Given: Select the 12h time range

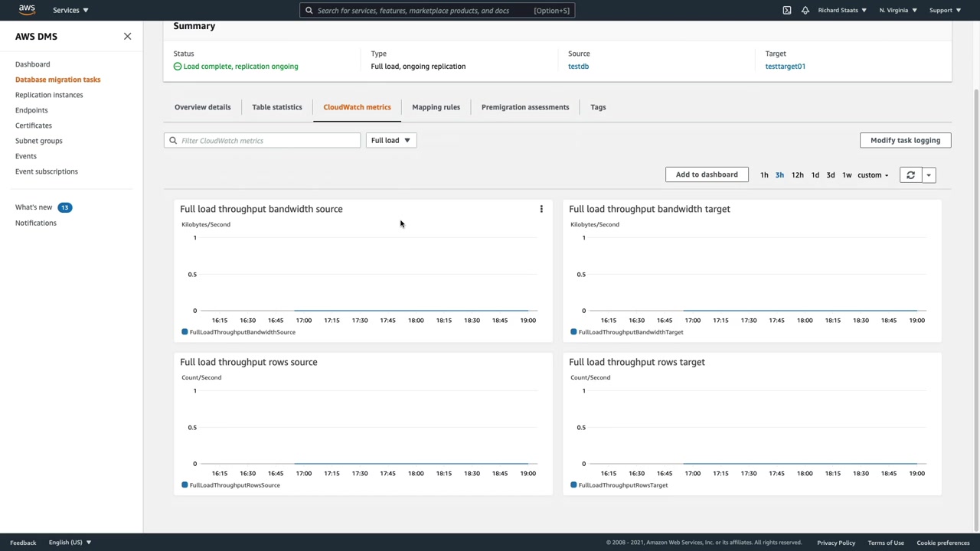Looking at the screenshot, I should click(797, 175).
